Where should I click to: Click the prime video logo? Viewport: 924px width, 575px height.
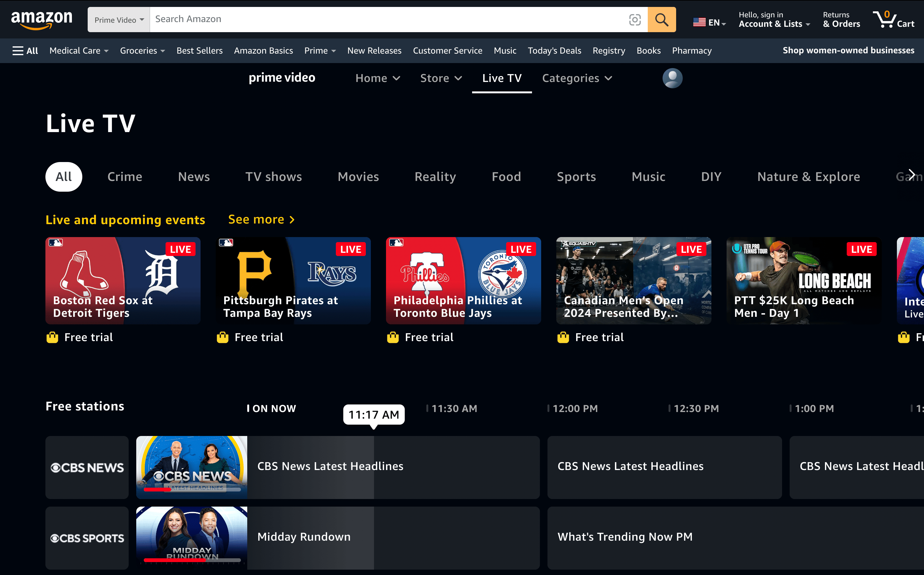(x=282, y=78)
